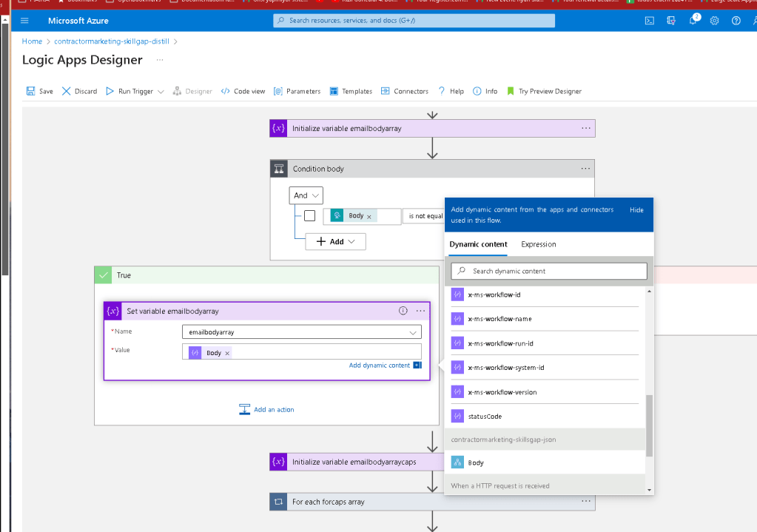Open Cloud Shell icon in top bar

coord(650,21)
